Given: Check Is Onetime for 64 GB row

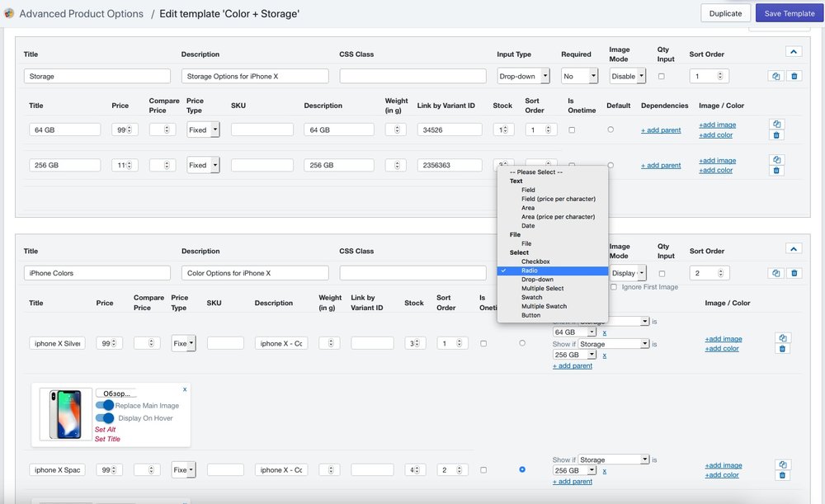Looking at the screenshot, I should tap(572, 130).
